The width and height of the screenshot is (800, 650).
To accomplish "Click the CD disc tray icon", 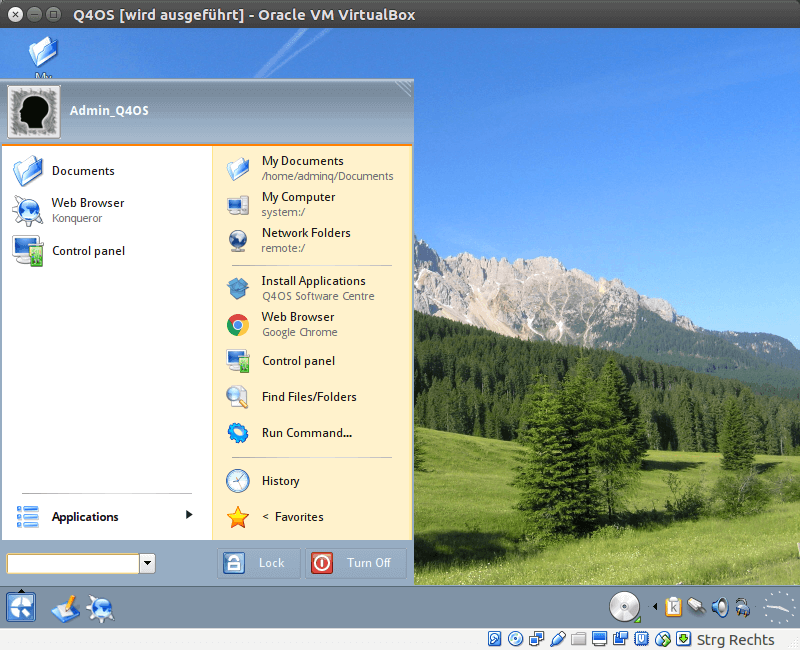I will coord(625,607).
